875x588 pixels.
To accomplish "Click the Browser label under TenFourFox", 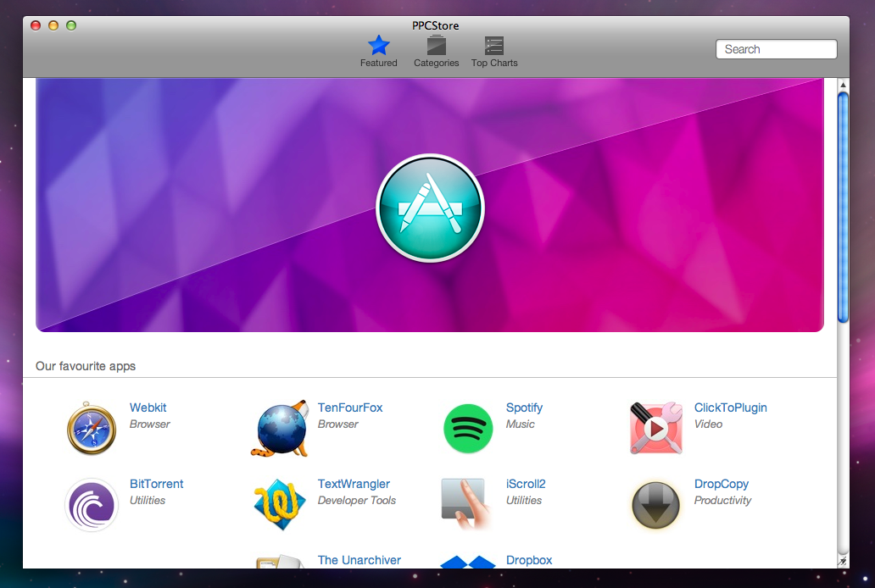I will [337, 424].
